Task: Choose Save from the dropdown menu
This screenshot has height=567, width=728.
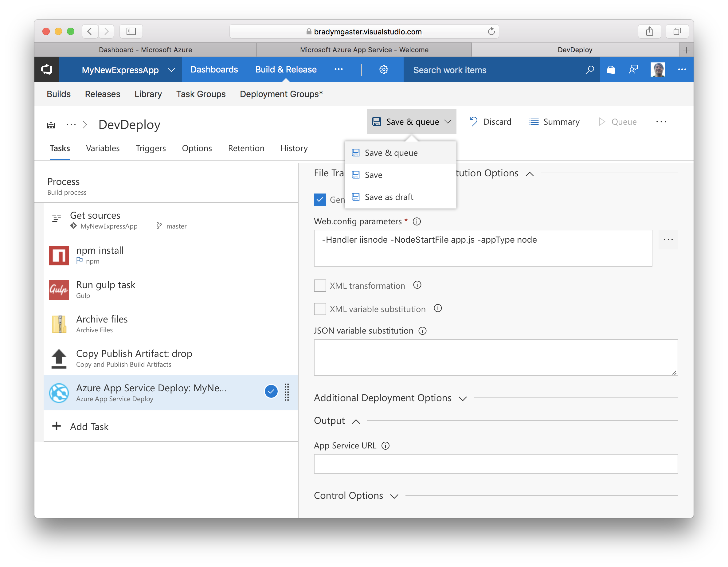Action: pos(400,175)
